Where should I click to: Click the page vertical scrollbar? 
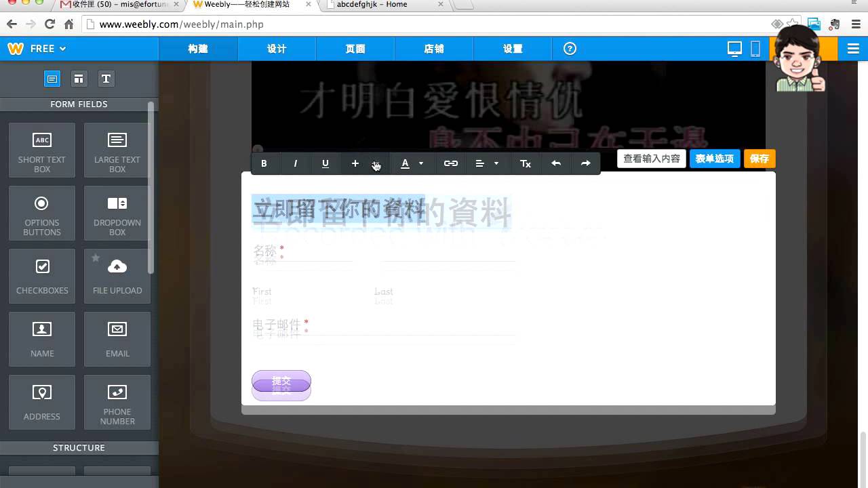[863, 459]
